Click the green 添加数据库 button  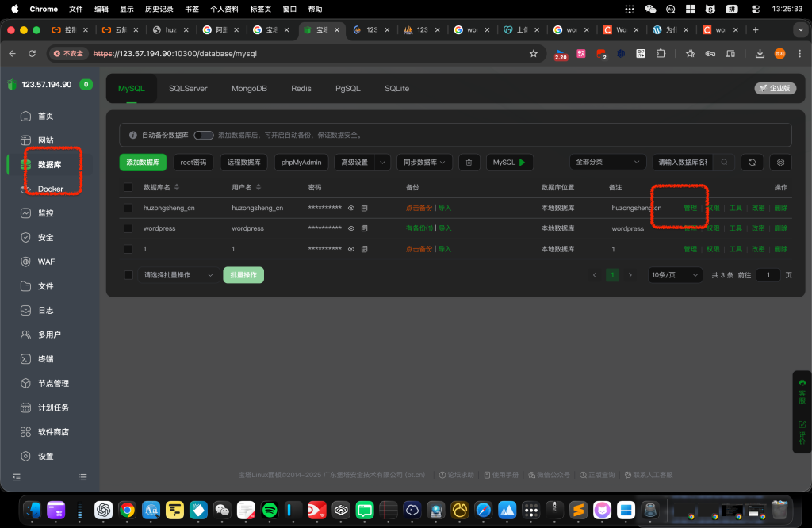pos(143,163)
